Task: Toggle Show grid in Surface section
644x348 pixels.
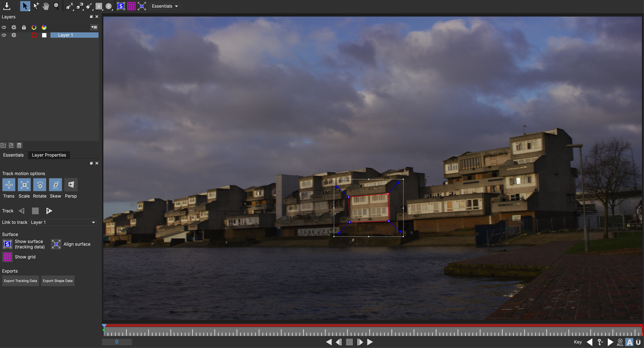Action: tap(7, 257)
